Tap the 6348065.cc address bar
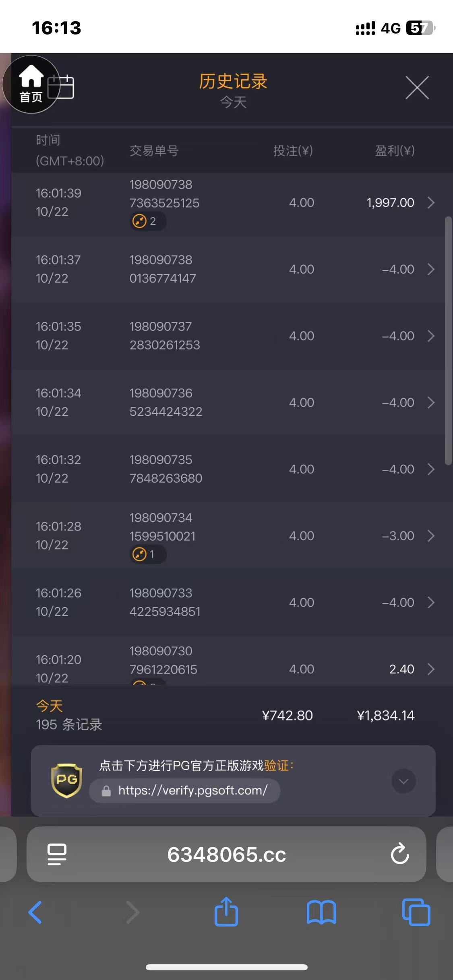Screen dimensions: 453x980 226,854
